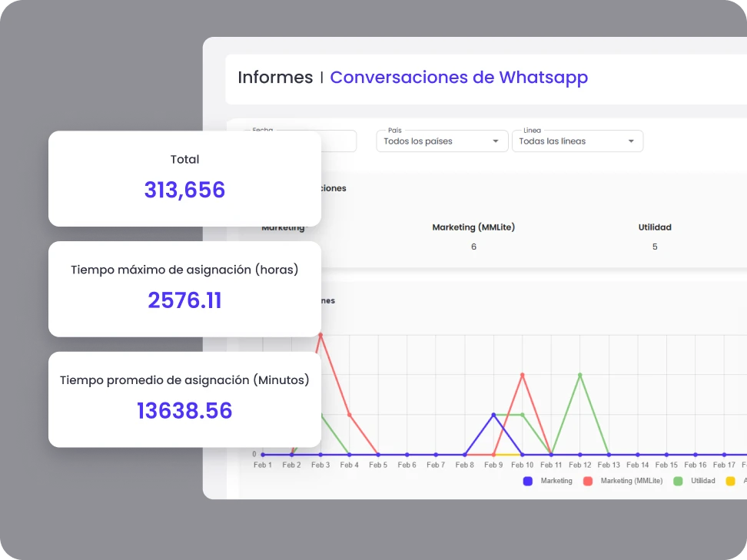Toggle the green Utilidad legend marker
Image resolution: width=747 pixels, height=560 pixels.
[x=678, y=481]
